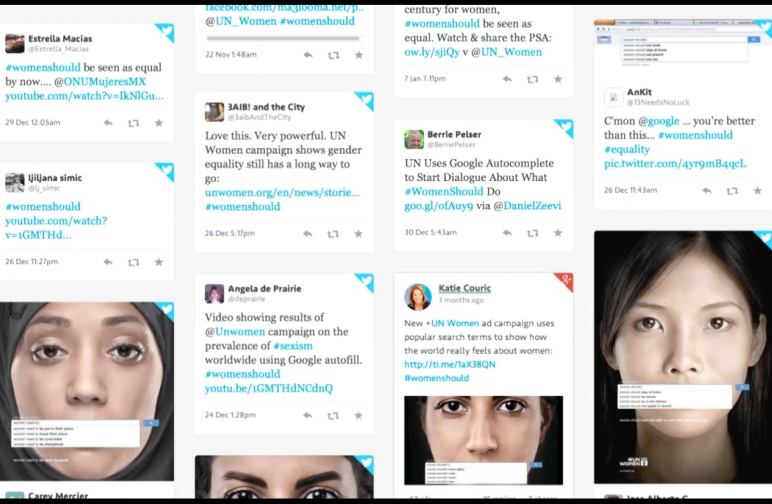
Task: Open Google autocomplete screenshot above AnKit's tweet
Action: tap(682, 46)
